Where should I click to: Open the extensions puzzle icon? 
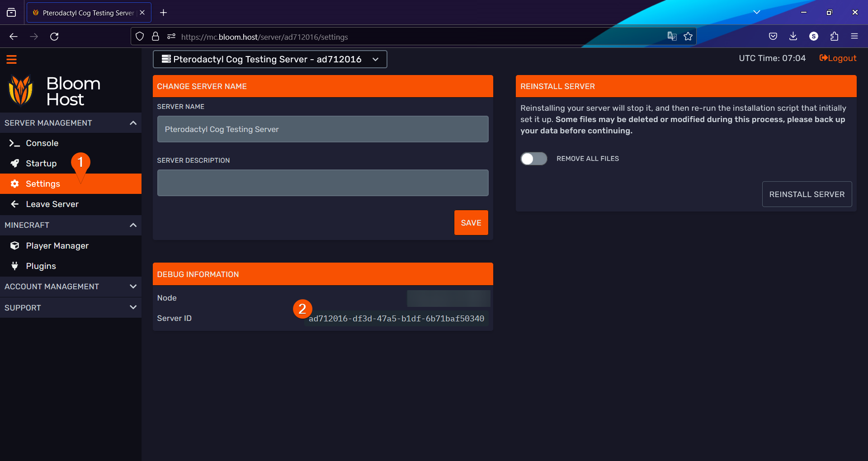point(834,37)
